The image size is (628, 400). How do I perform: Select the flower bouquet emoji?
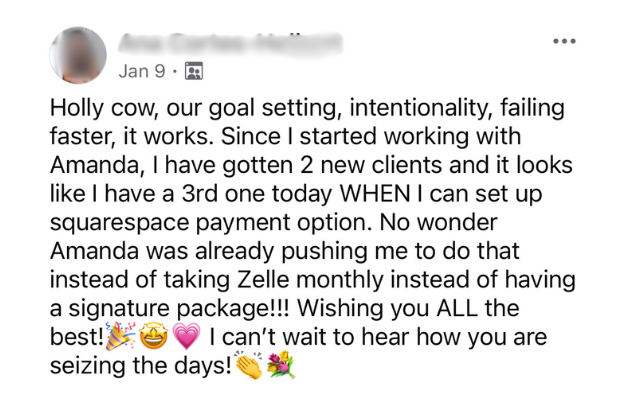[x=281, y=365]
